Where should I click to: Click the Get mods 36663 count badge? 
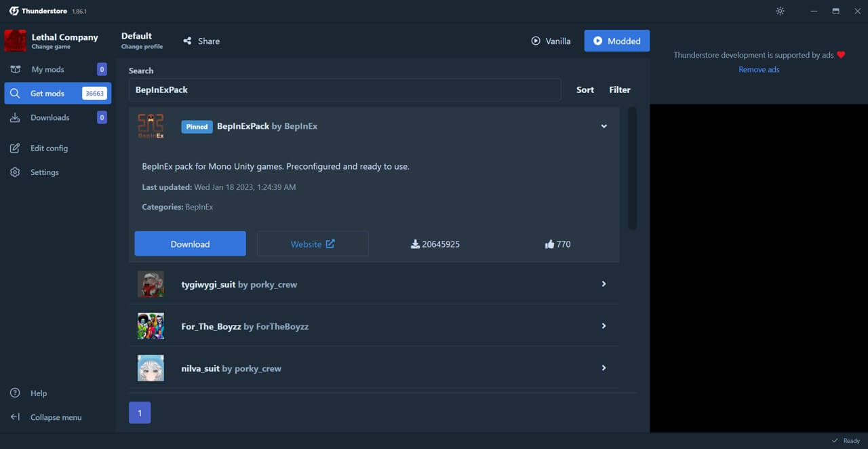pos(95,94)
